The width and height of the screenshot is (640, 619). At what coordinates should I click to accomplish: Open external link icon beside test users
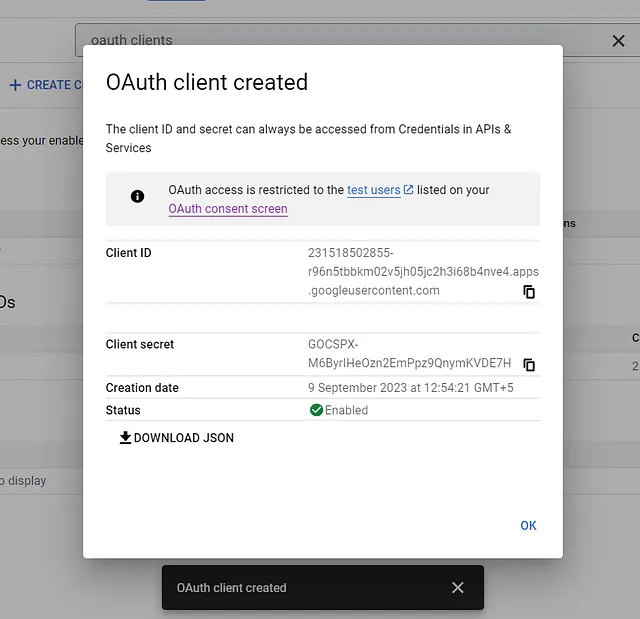408,190
